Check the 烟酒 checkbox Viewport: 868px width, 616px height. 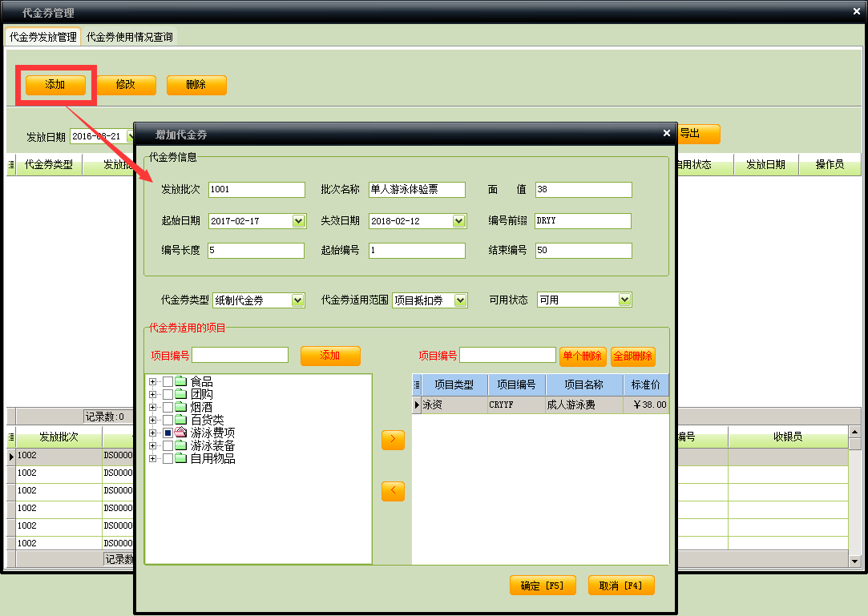click(168, 408)
